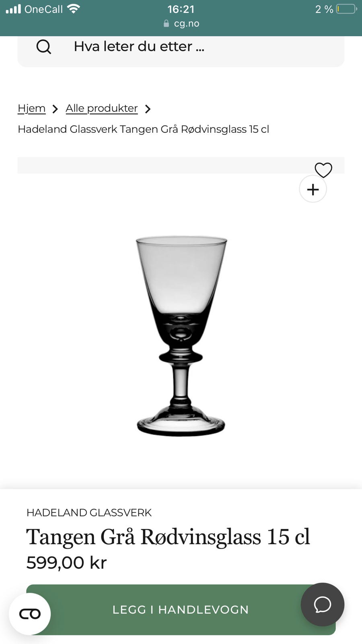Viewport: 362px width, 644px height.
Task: Tap the battery indicator icon
Action: click(x=346, y=9)
